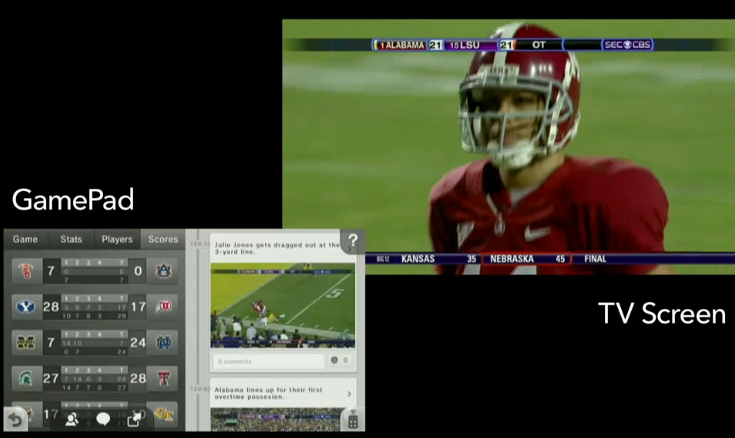Open the TV remote icon

[352, 421]
